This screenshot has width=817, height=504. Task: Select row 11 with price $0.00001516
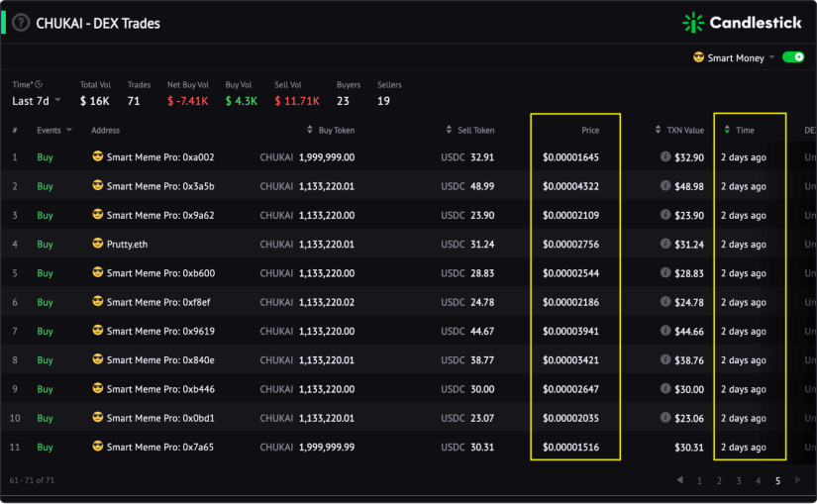(x=408, y=448)
